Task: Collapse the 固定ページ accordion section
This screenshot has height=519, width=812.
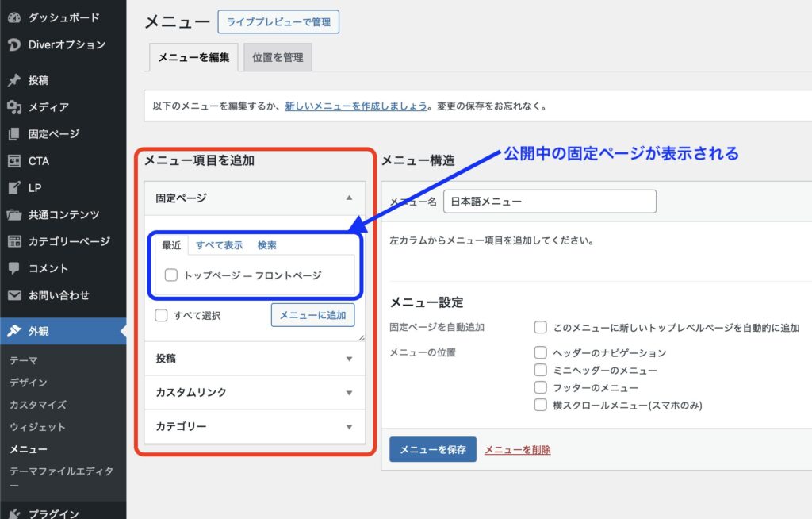Action: click(x=349, y=198)
